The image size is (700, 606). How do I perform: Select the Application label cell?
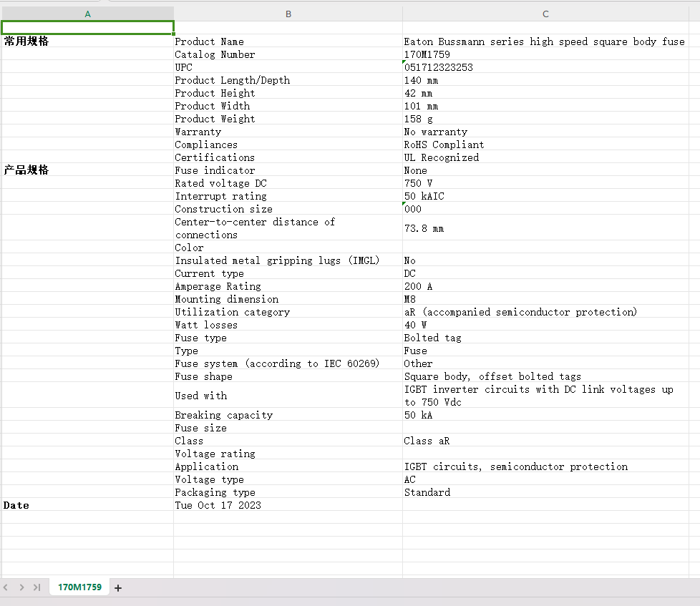point(288,466)
